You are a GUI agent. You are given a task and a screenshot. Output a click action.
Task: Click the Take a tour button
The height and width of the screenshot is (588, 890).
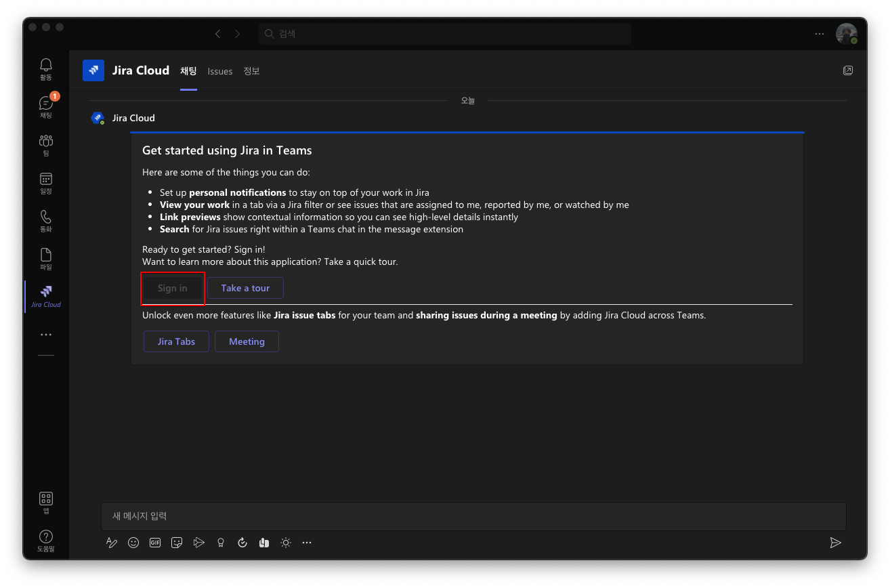pyautogui.click(x=245, y=288)
